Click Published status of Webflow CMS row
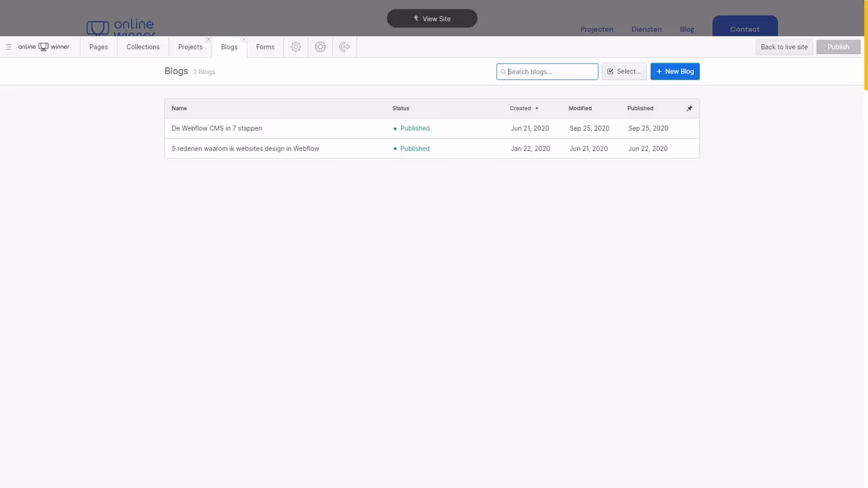This screenshot has height=488, width=868. [x=412, y=128]
